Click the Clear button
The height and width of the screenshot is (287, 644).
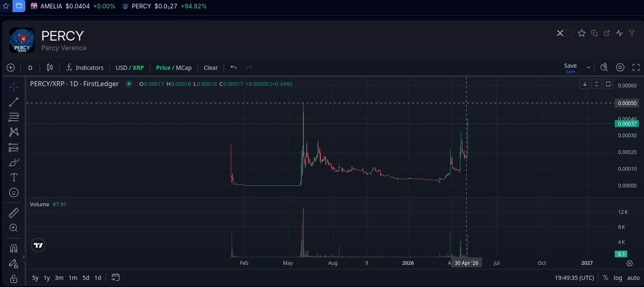pos(211,68)
